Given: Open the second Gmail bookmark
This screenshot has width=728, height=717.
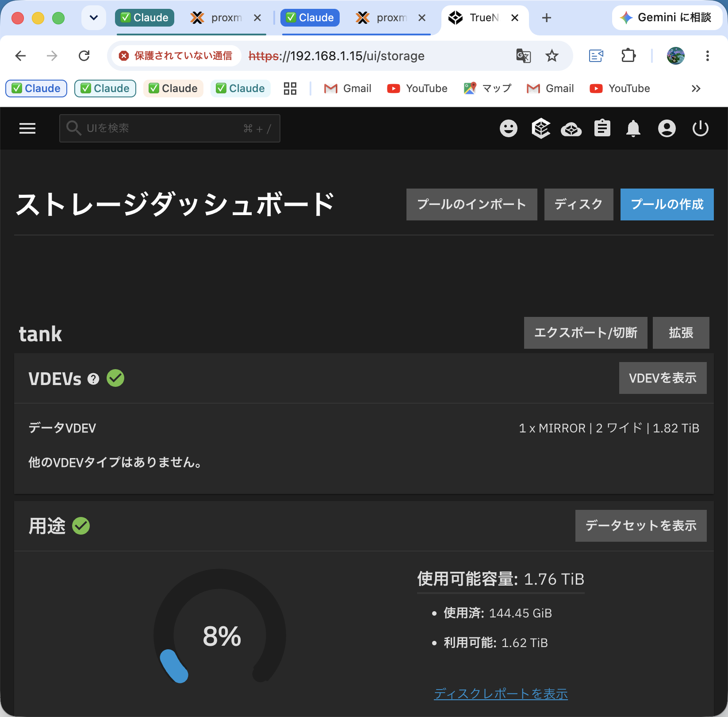Looking at the screenshot, I should pyautogui.click(x=550, y=89).
